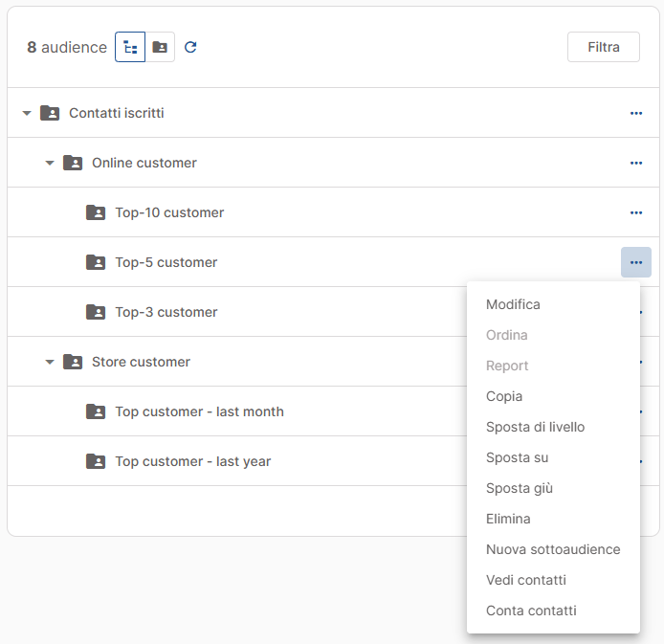Click Sposta su menu entry
This screenshot has width=664, height=644.
click(x=517, y=457)
